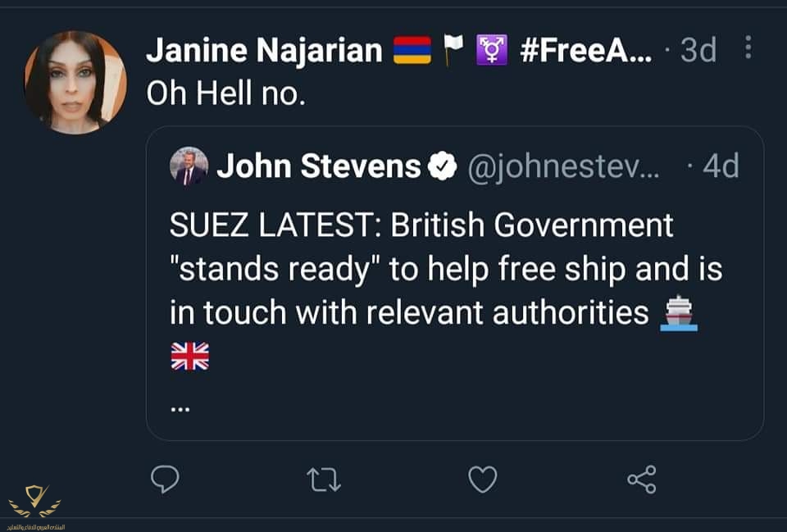Retweet the 'Oh Hell no.' post

323,480
